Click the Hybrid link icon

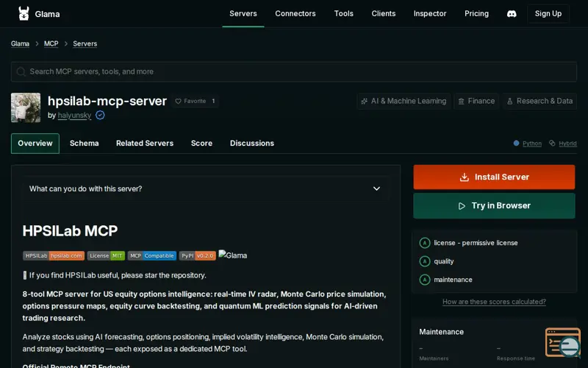tap(552, 143)
